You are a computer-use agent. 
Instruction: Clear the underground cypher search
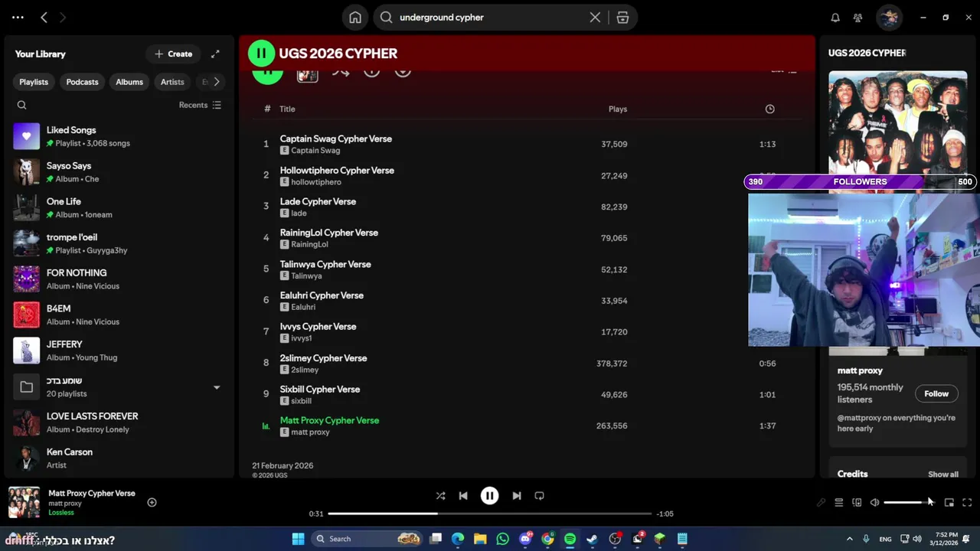[595, 18]
